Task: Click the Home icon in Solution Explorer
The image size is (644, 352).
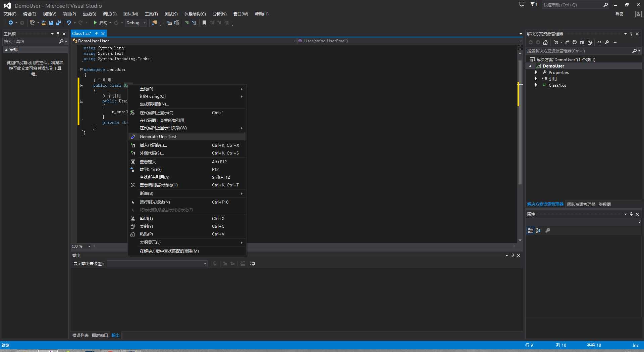Action: (x=545, y=42)
